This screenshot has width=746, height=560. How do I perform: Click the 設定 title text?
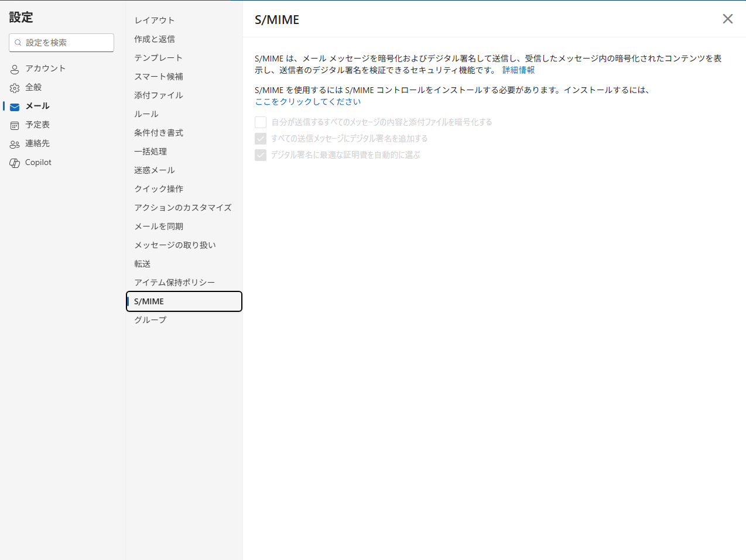tap(21, 18)
